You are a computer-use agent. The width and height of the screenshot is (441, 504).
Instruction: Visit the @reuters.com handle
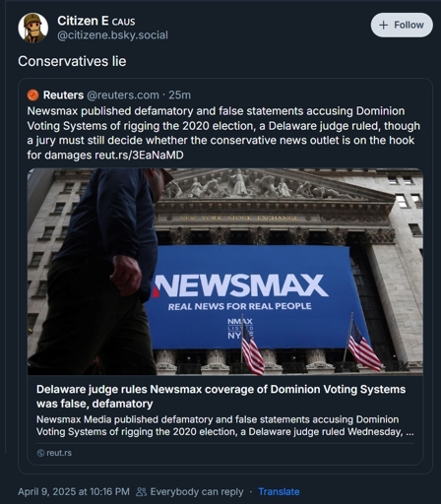[x=123, y=95]
